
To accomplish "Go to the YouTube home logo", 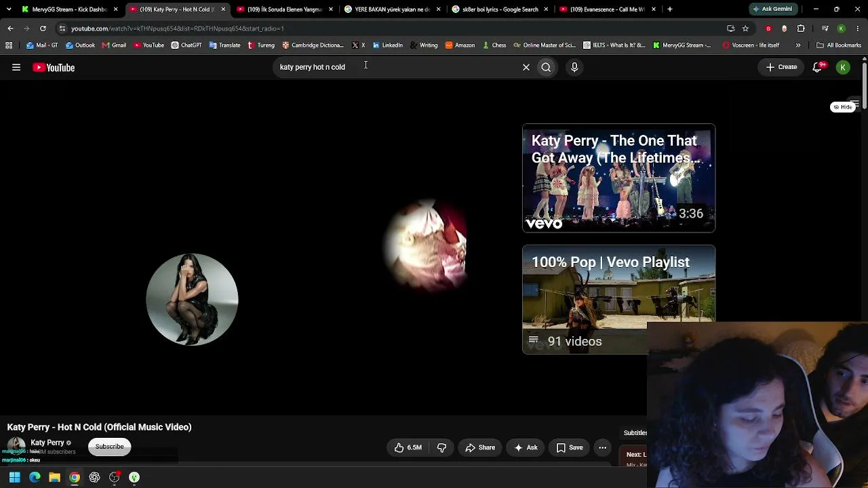I will pyautogui.click(x=54, y=67).
